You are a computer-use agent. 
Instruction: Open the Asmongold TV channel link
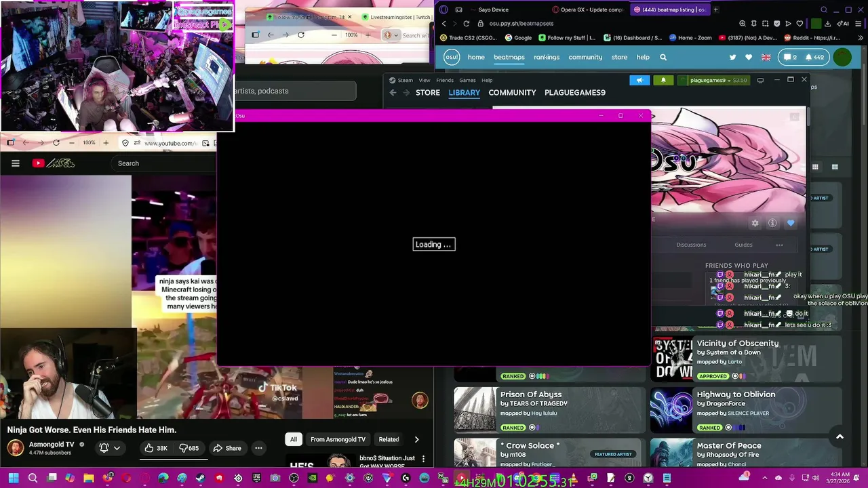pos(52,445)
